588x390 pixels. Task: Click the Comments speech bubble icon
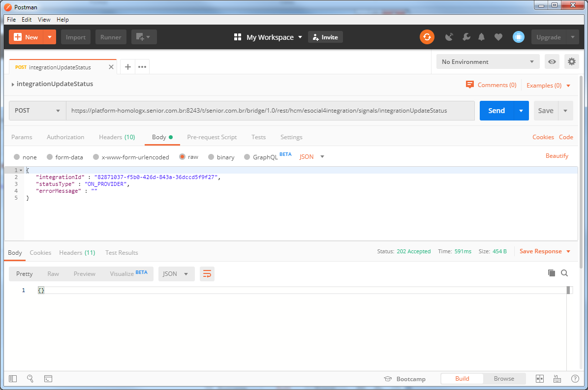pyautogui.click(x=469, y=85)
